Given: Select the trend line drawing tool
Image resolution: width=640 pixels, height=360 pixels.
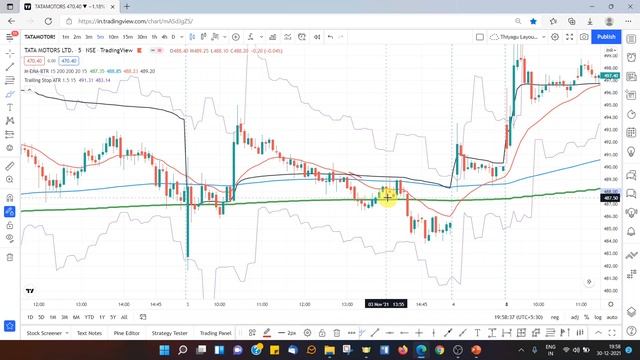Looking at the screenshot, I should [x=10, y=67].
